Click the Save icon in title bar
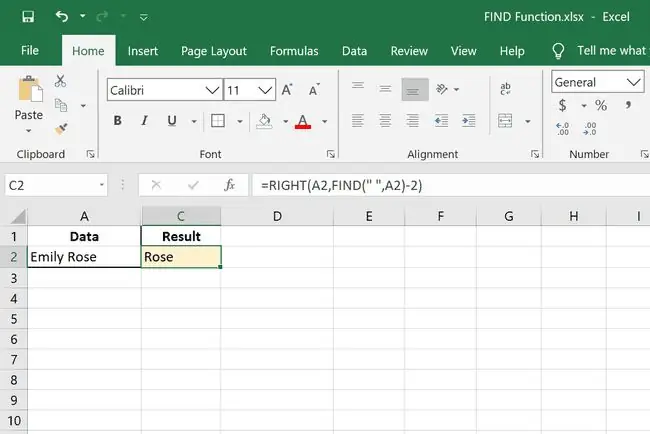This screenshot has width=650, height=434. coord(28,17)
